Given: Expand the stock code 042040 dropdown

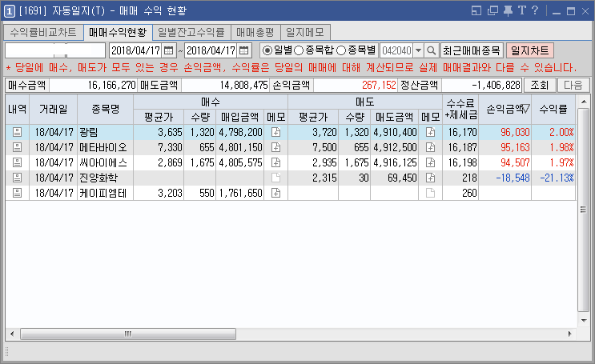Looking at the screenshot, I should coord(418,50).
